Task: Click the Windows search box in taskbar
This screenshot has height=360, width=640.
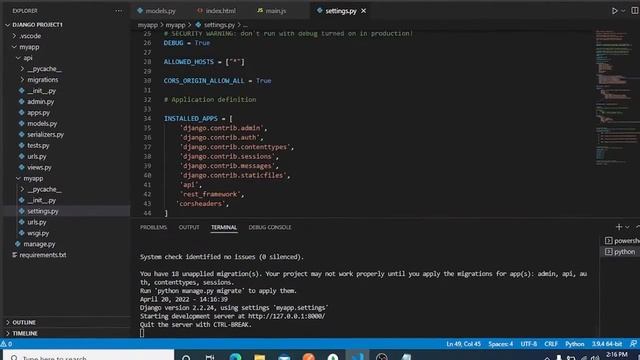Action: (89, 355)
